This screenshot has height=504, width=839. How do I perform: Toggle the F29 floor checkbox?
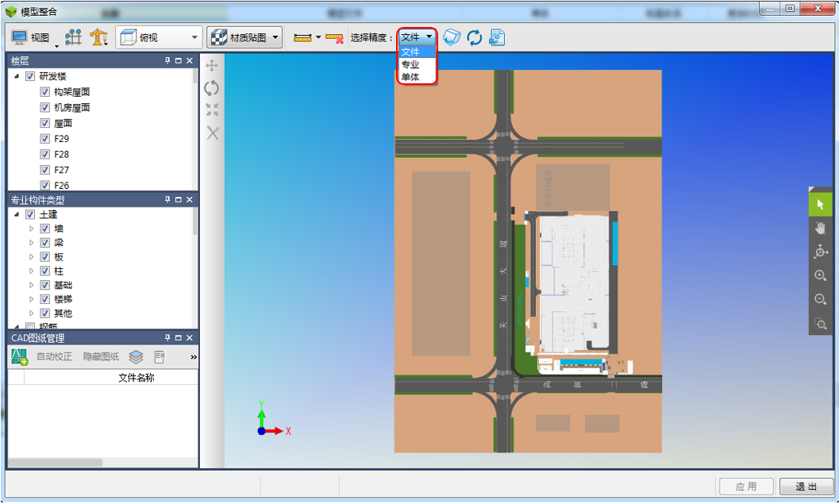point(45,139)
